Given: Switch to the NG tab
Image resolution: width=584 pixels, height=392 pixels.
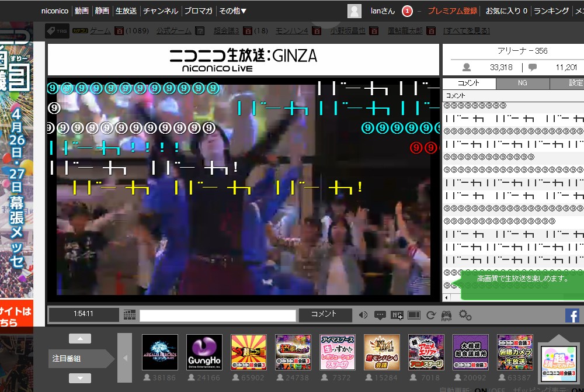Looking at the screenshot, I should 523,83.
